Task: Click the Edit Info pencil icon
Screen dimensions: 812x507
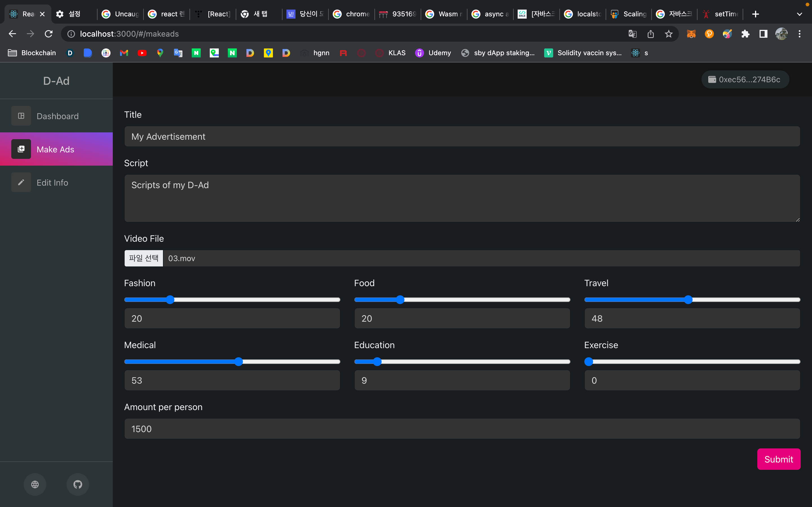Action: tap(21, 183)
